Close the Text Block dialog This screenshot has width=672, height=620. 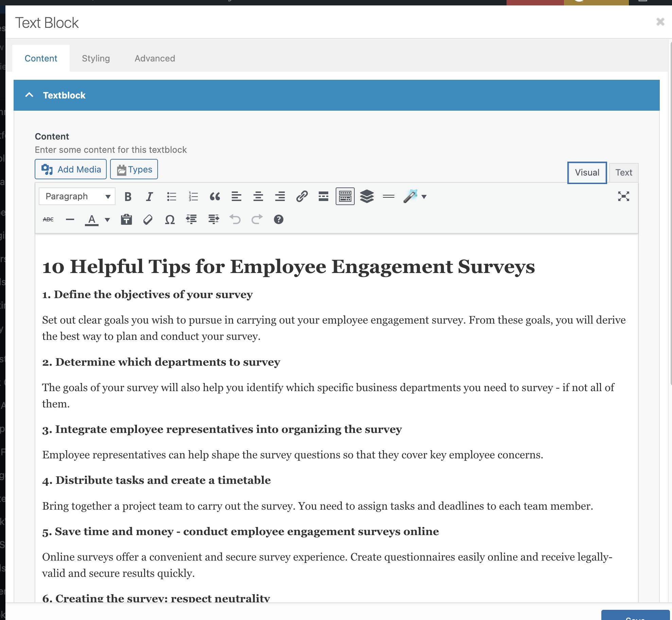pos(660,22)
